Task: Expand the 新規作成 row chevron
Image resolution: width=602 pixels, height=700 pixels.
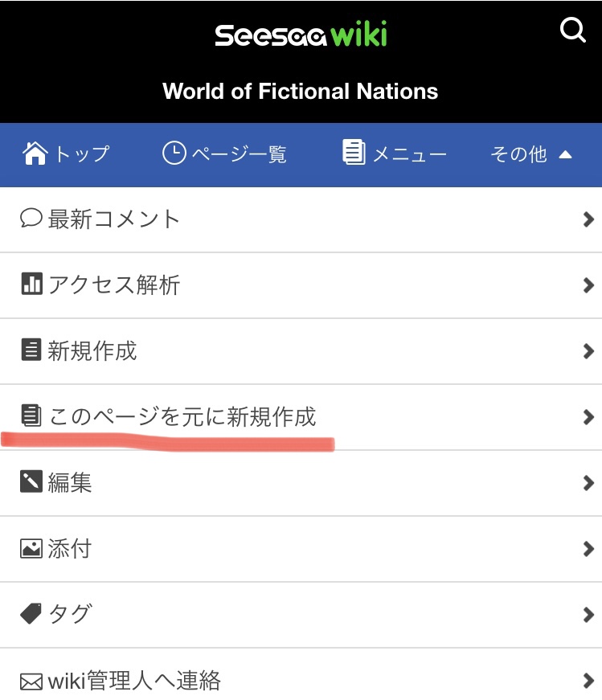Action: [588, 351]
